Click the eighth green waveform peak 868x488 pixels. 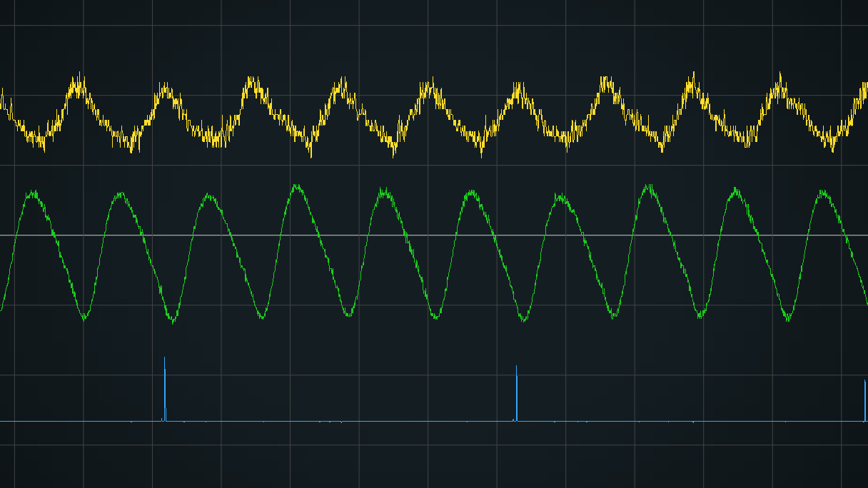pos(648,187)
